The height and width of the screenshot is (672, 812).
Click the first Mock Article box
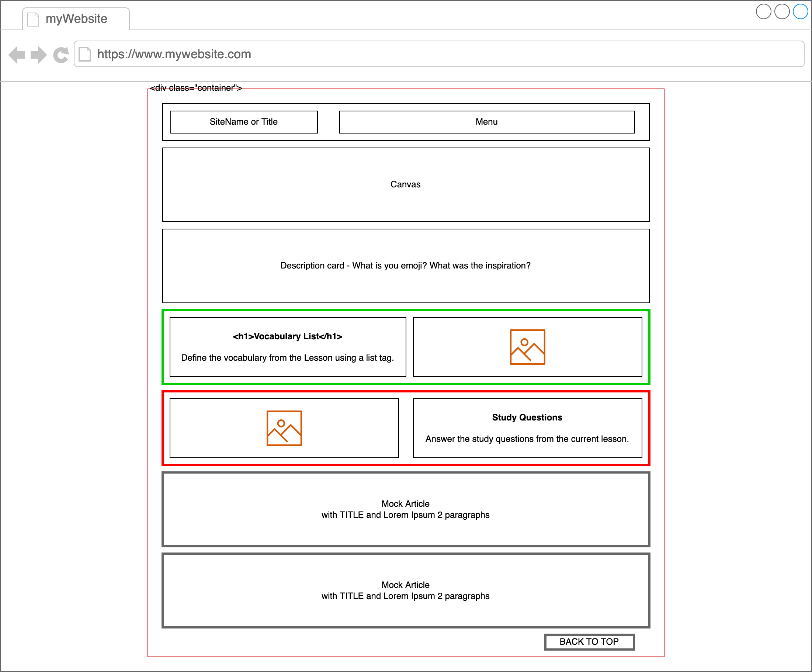coord(406,509)
